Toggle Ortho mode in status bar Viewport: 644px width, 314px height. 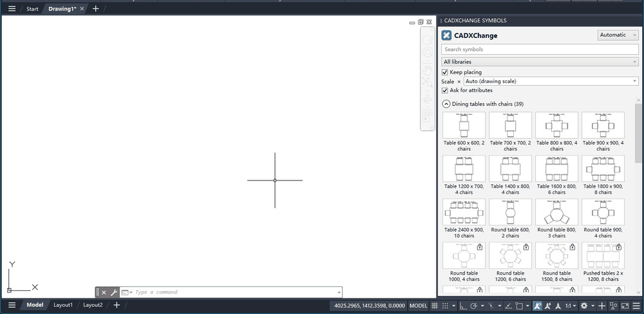[463, 306]
